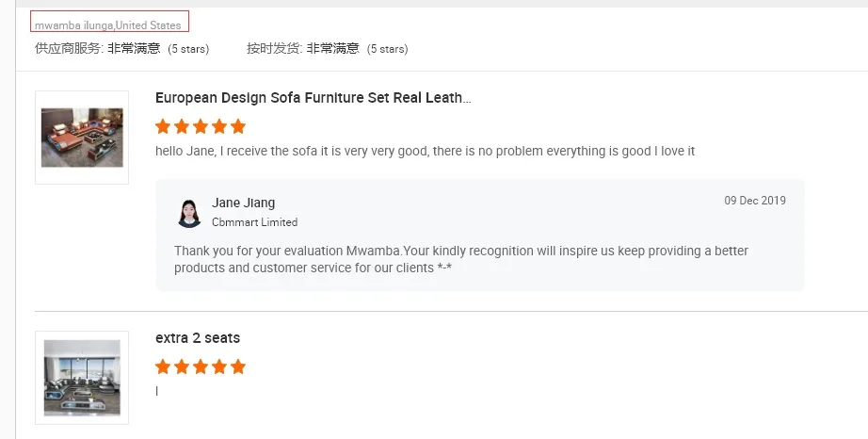Click first star of European sofa review
The image size is (868, 439).
click(163, 126)
